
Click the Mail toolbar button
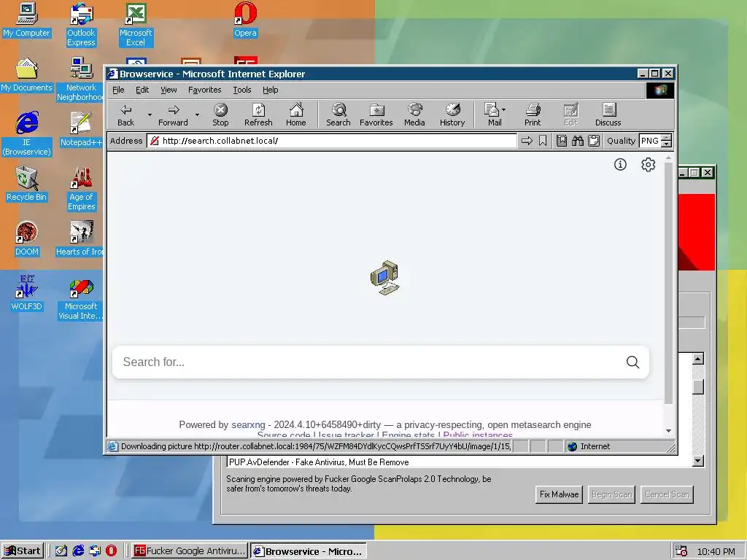click(x=492, y=114)
